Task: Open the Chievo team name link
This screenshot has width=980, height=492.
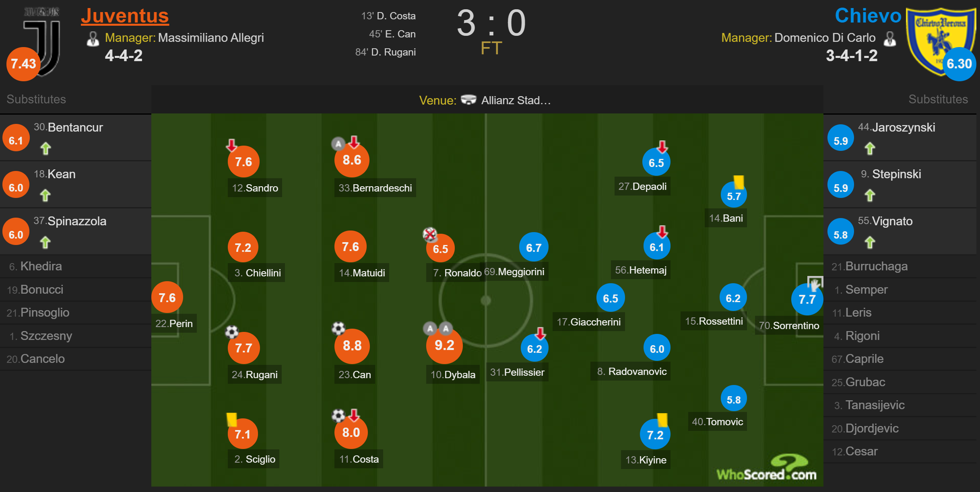Action: pyautogui.click(x=868, y=16)
